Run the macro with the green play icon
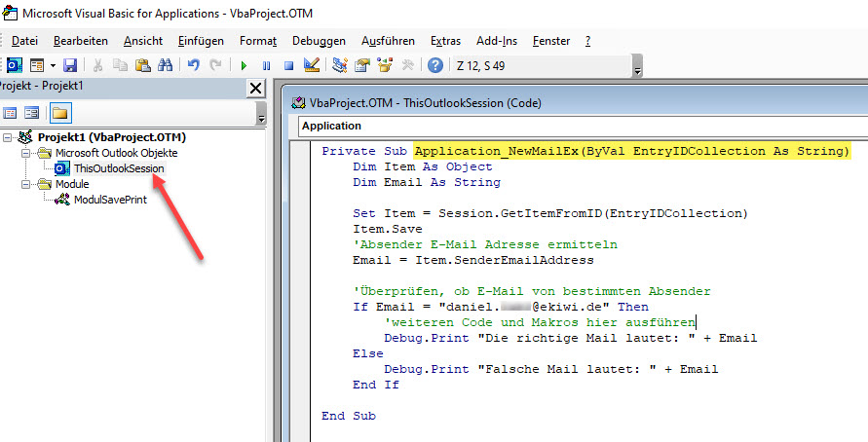This screenshot has width=868, height=442. coord(244,66)
